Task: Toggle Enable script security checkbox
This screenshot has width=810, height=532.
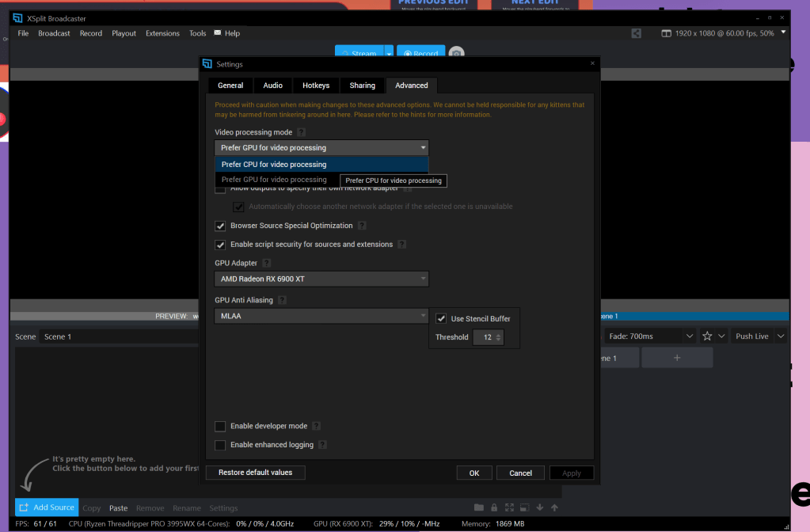Action: click(220, 245)
